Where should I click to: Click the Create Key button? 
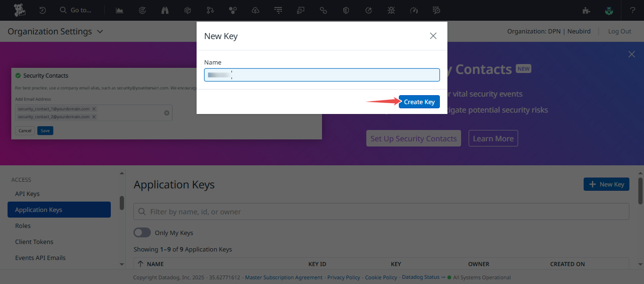point(419,102)
